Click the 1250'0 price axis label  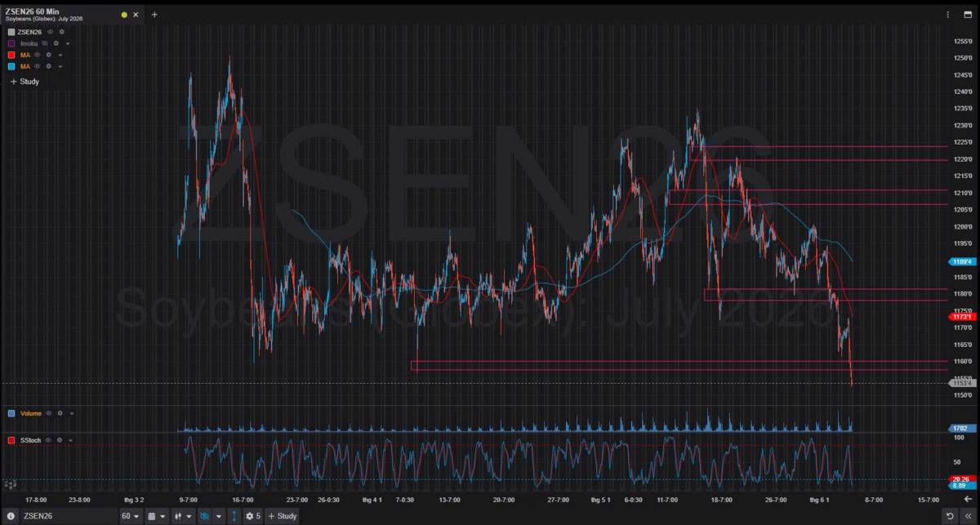click(x=961, y=58)
